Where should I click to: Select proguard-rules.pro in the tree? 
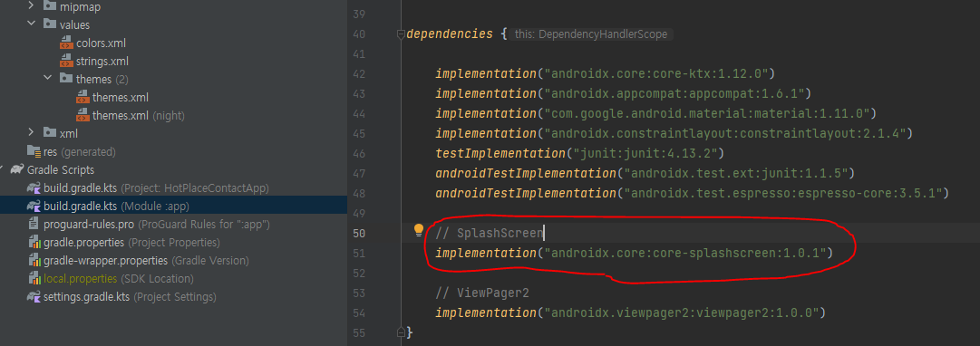(x=157, y=224)
